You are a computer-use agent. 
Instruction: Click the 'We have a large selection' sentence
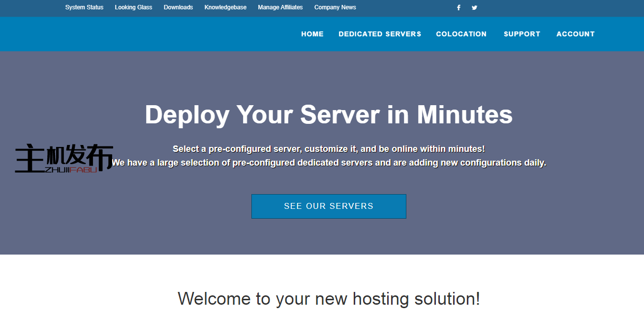[329, 163]
